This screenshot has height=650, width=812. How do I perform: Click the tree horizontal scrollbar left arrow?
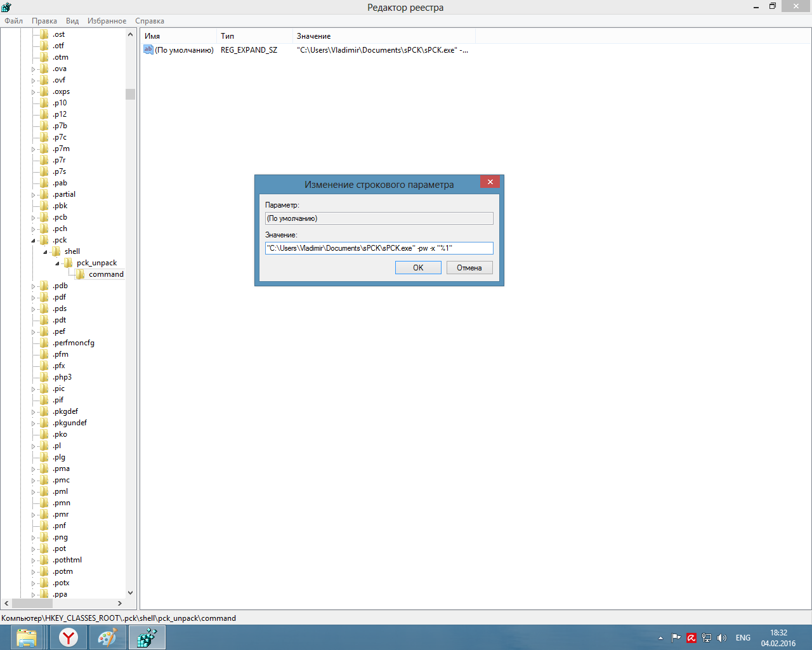[x=6, y=603]
